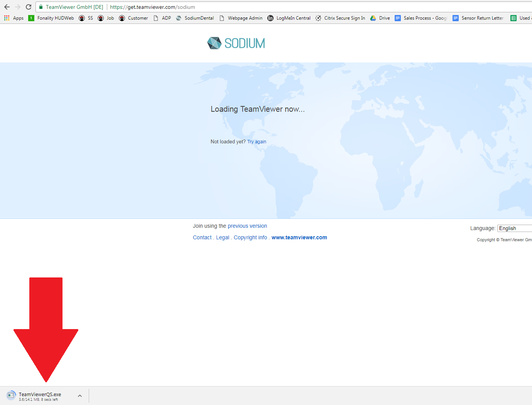The width and height of the screenshot is (532, 405).
Task: Visit www.teamviewer.com link
Action: click(299, 238)
